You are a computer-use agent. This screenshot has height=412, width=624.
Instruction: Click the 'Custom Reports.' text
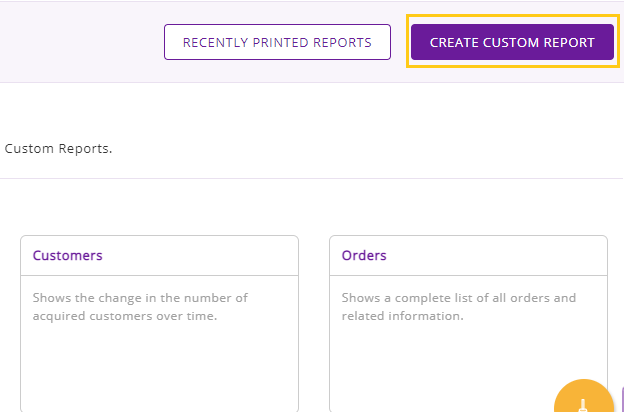coord(58,148)
